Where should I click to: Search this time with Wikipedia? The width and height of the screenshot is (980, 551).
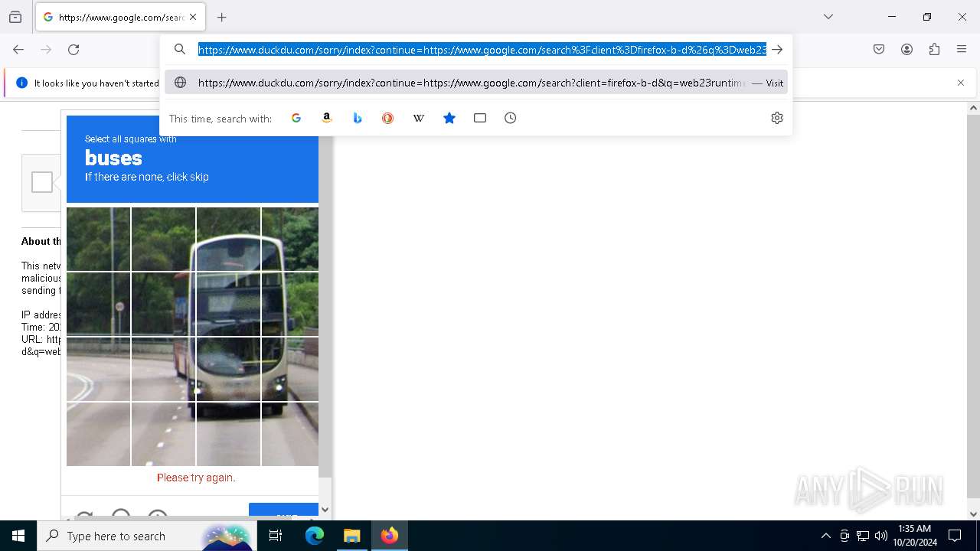[419, 118]
